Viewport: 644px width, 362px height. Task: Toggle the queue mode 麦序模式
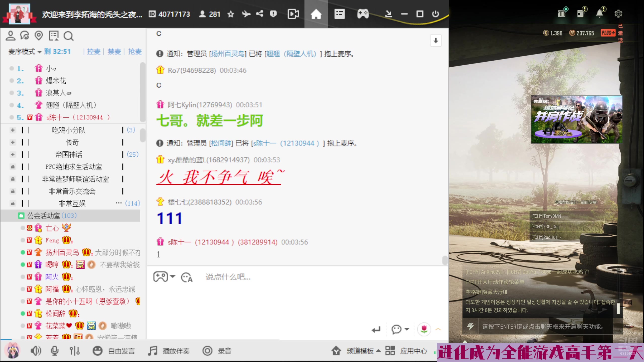(24, 51)
